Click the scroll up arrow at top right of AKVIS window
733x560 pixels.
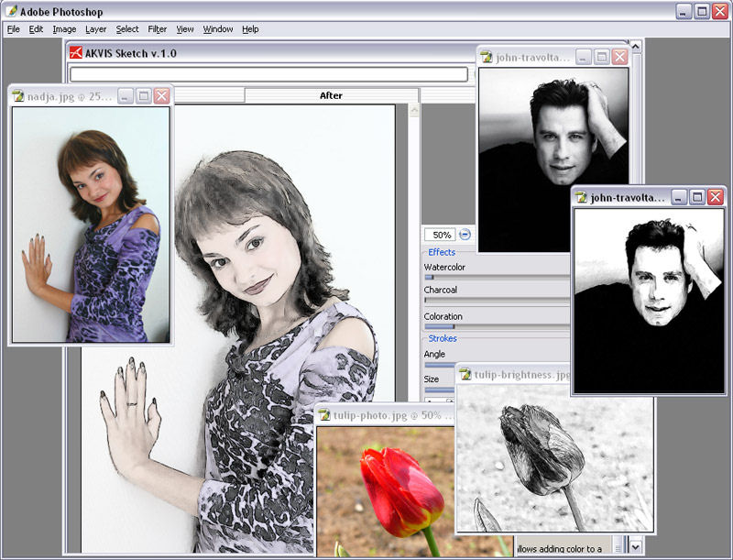pos(635,46)
